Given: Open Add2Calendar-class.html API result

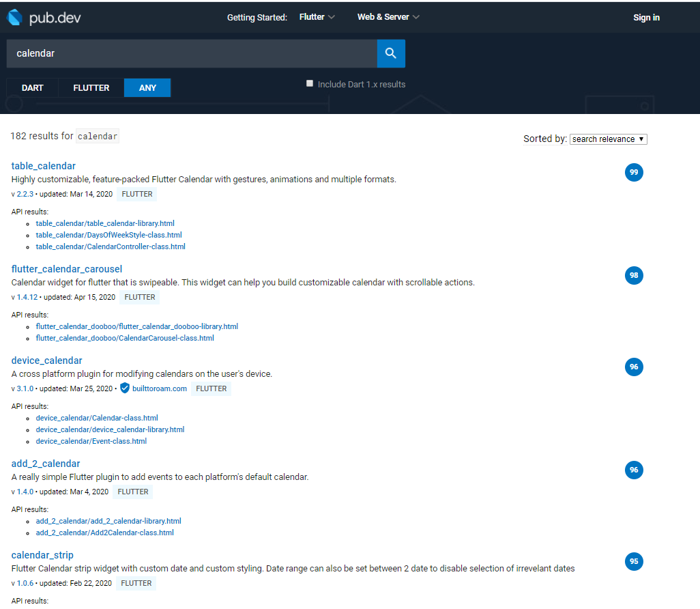Looking at the screenshot, I should tap(105, 533).
